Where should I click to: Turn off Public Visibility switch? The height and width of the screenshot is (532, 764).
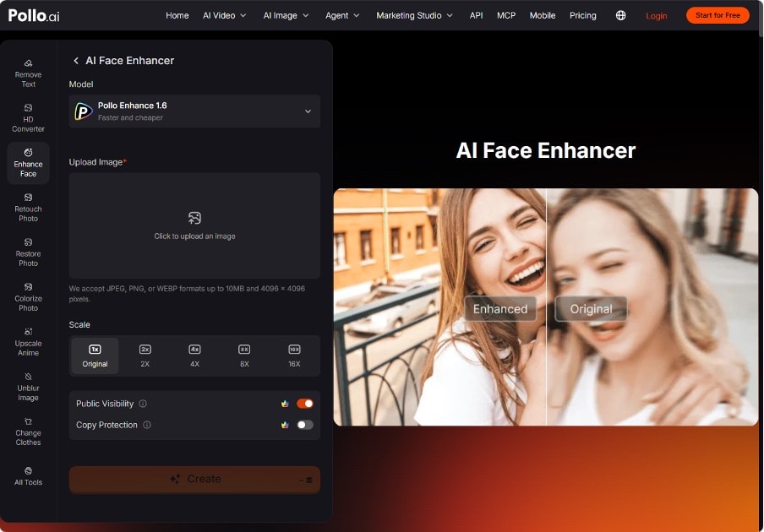click(x=305, y=404)
